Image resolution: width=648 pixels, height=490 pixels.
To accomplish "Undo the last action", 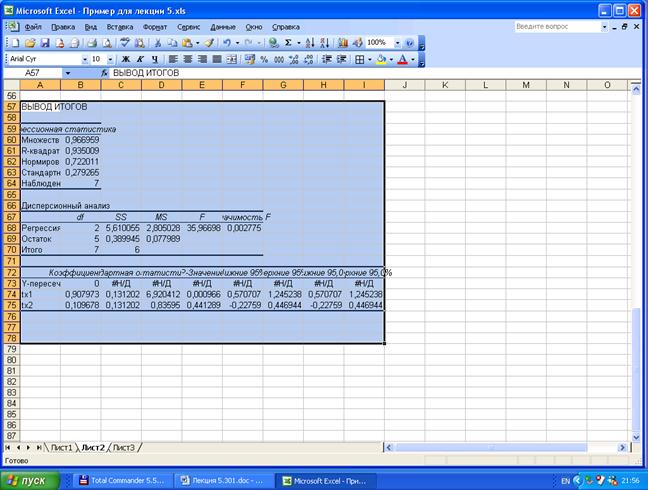I will tap(227, 43).
